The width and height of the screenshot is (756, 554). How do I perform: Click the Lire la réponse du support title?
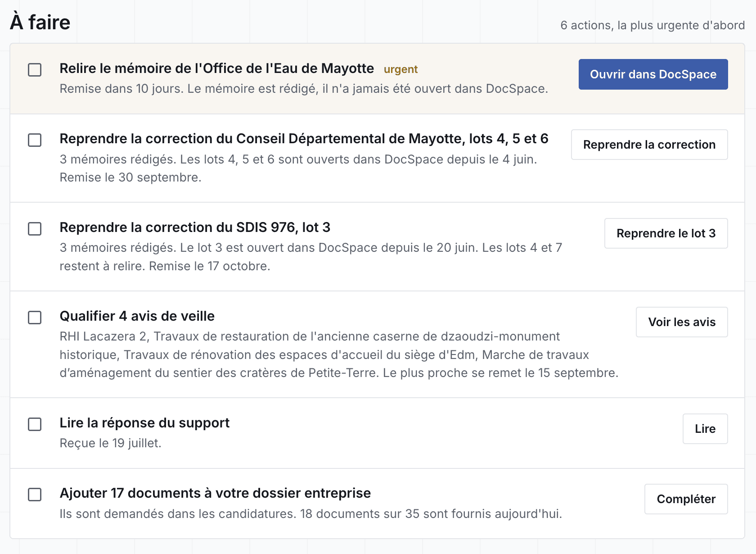click(144, 423)
